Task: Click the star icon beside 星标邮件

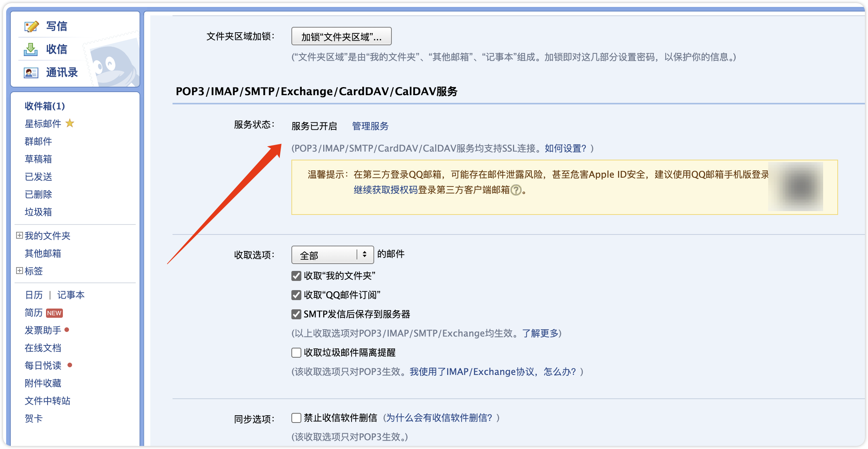Action: coord(70,124)
